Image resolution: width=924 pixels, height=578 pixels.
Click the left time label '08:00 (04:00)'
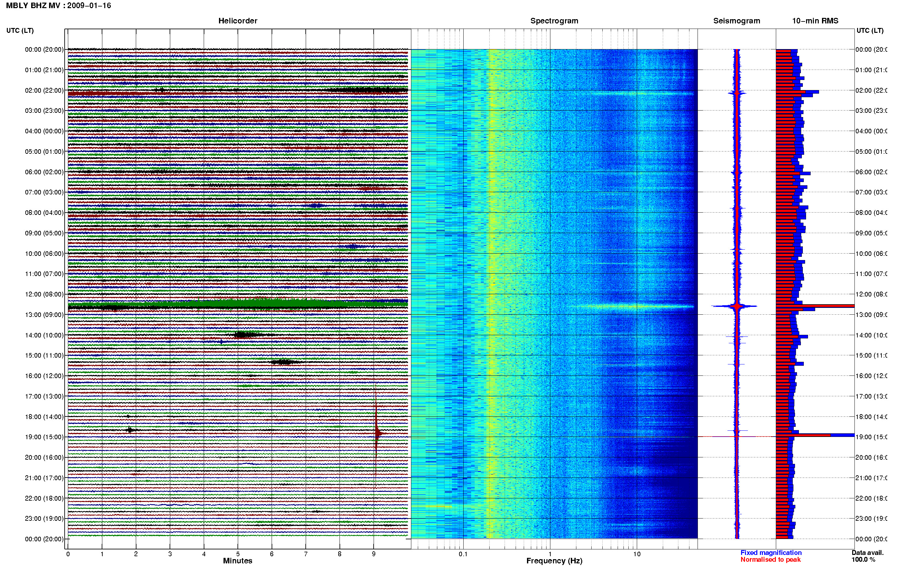[44, 213]
